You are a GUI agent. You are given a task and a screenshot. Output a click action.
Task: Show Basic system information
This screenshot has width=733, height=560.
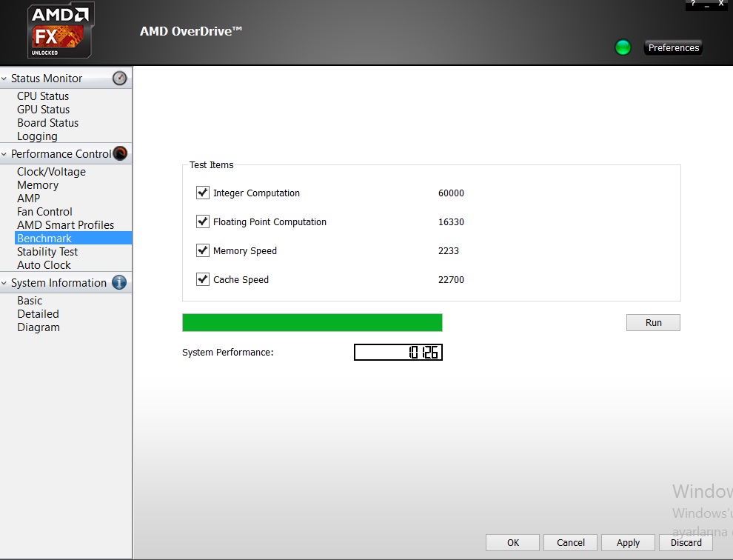tap(30, 300)
